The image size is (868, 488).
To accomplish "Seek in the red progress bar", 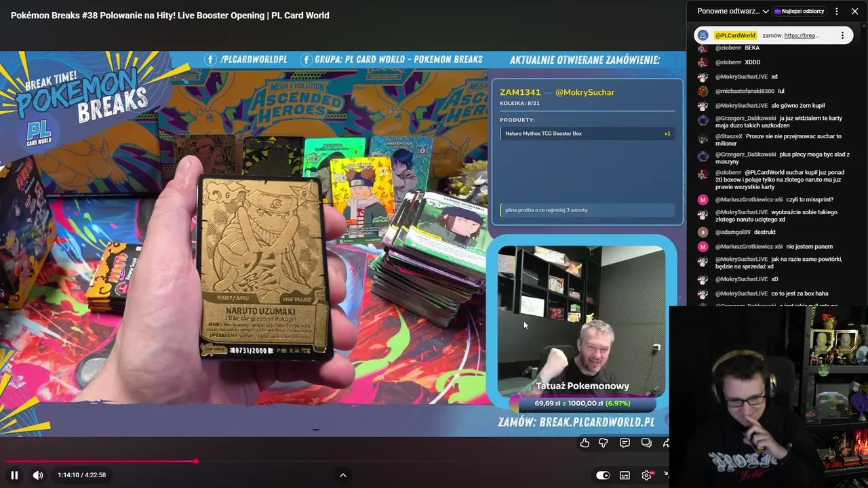I will pos(100,462).
